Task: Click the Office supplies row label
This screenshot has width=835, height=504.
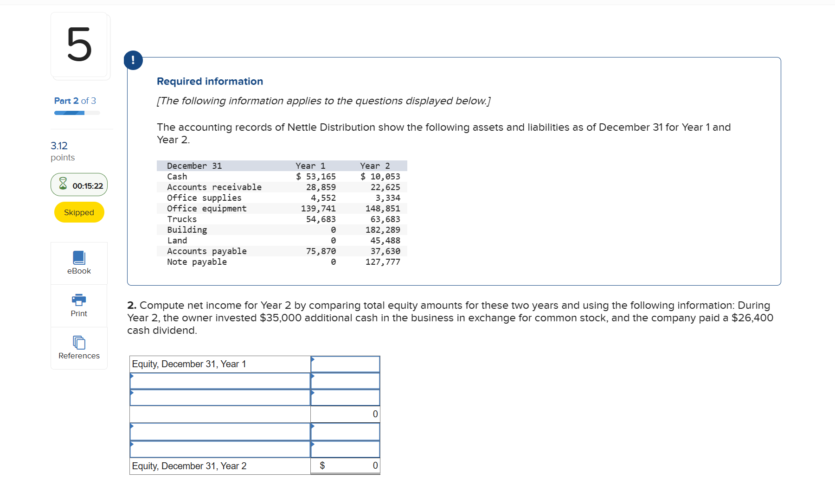Action: point(204,198)
